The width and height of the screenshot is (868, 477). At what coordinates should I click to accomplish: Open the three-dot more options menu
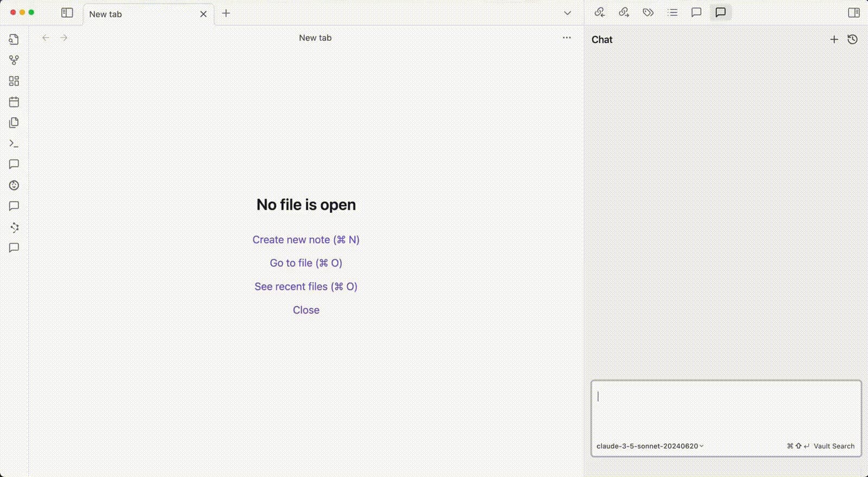(x=567, y=37)
